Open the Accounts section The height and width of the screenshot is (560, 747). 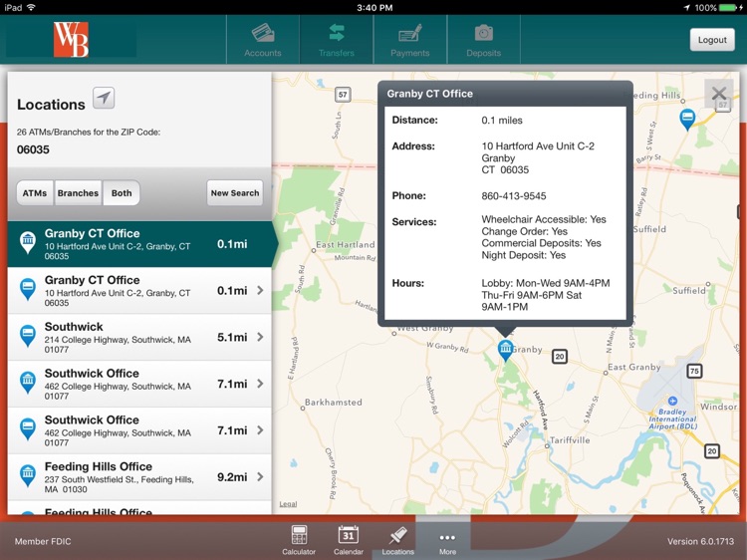coord(263,40)
